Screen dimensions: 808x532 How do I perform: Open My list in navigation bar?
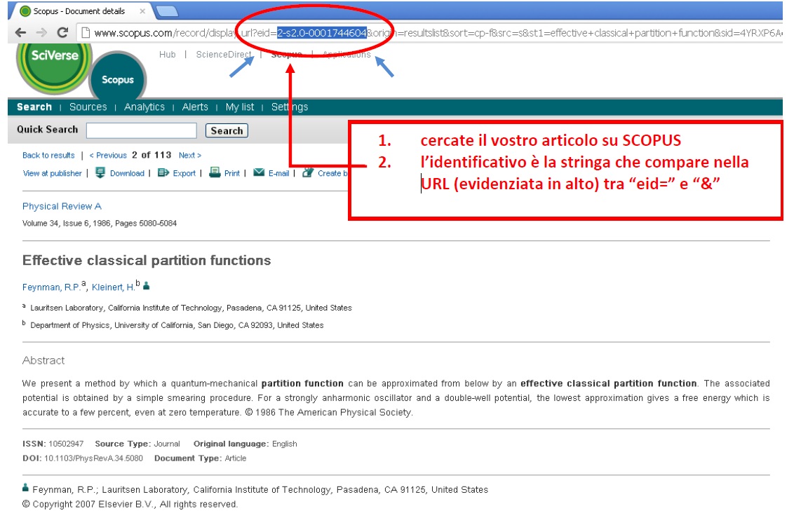click(239, 107)
